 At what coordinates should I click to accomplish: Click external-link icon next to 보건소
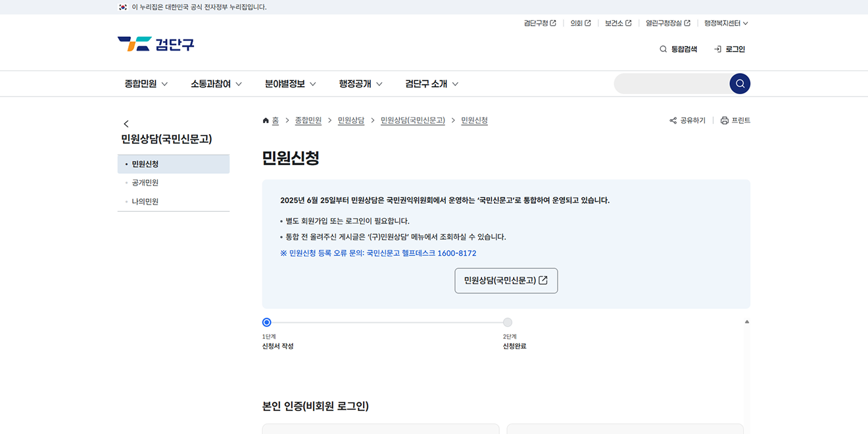pos(628,23)
